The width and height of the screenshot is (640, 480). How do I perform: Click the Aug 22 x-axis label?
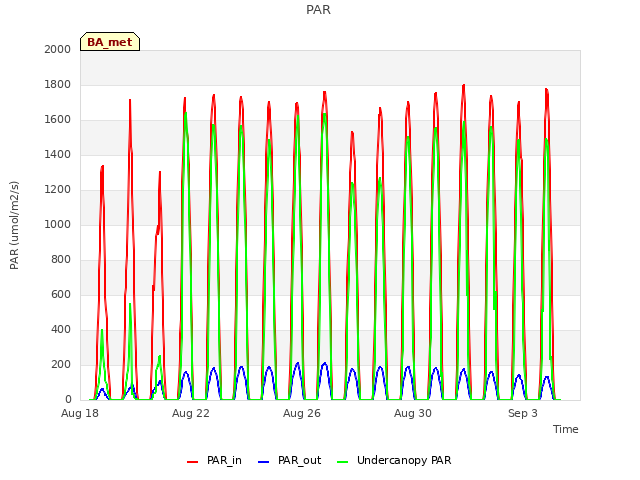point(191,413)
